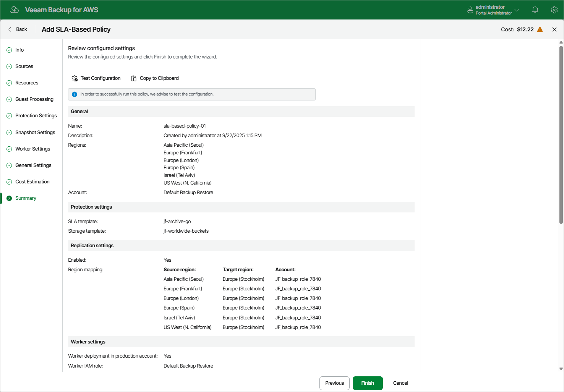The image size is (564, 392).
Task: Click the Veeam cloud logo icon
Action: click(15, 10)
